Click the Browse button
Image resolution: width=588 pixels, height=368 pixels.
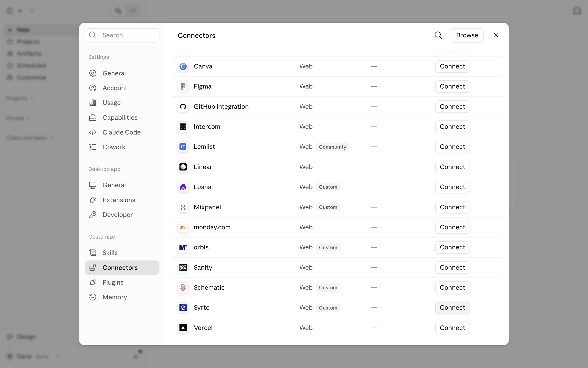(x=467, y=35)
